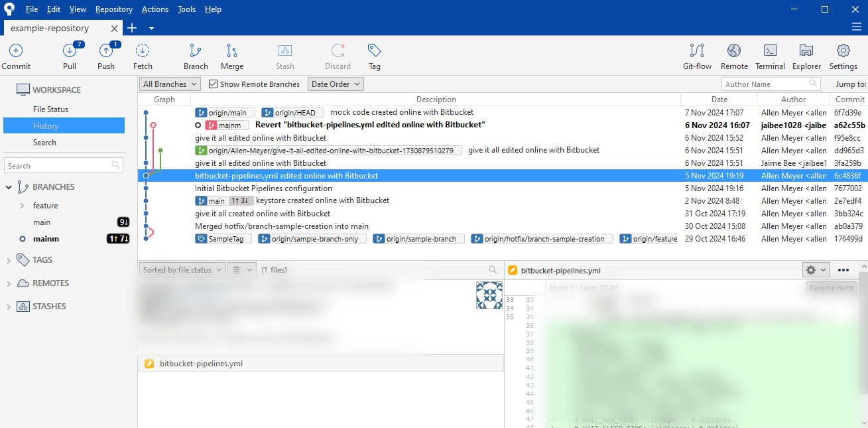
Task: Click the Author Name search field
Action: pyautogui.click(x=766, y=84)
